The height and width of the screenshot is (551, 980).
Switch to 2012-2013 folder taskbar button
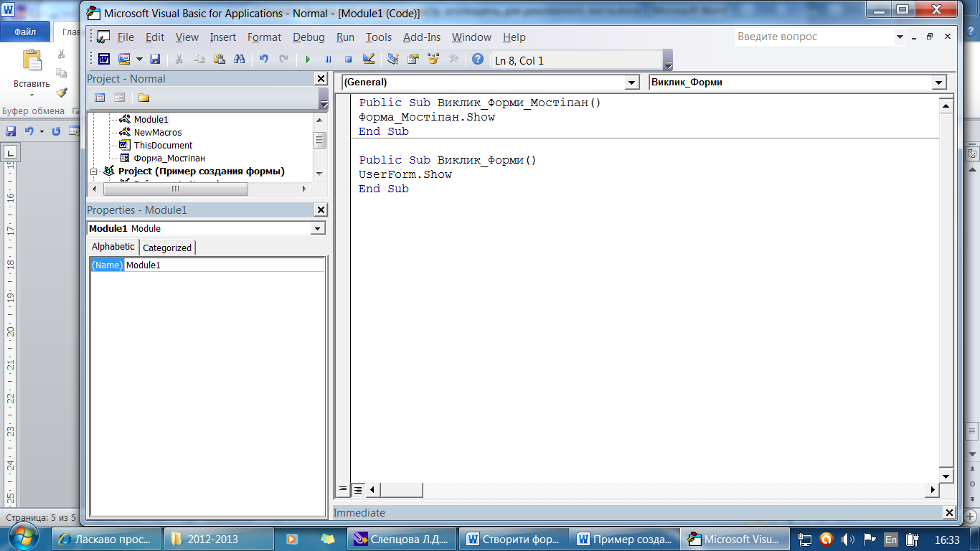tap(220, 539)
